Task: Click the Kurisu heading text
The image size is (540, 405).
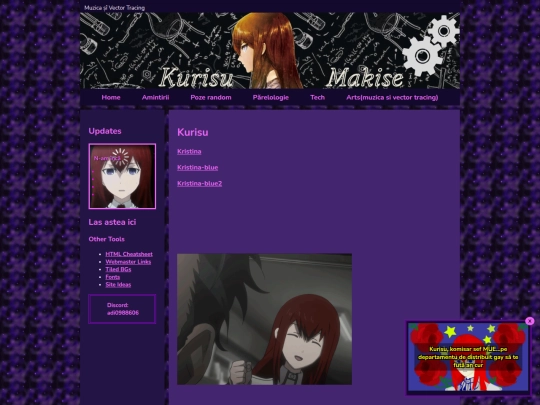Action: point(193,132)
